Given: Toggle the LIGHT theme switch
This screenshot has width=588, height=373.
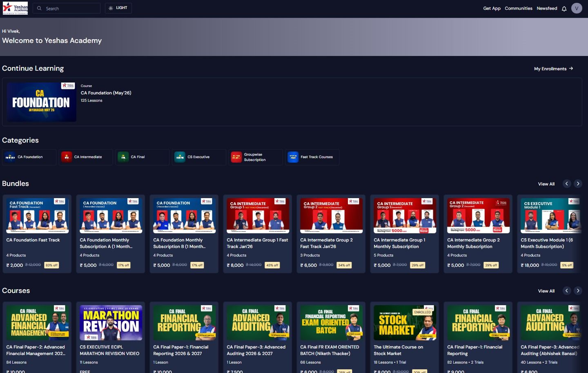Looking at the screenshot, I should tap(118, 8).
